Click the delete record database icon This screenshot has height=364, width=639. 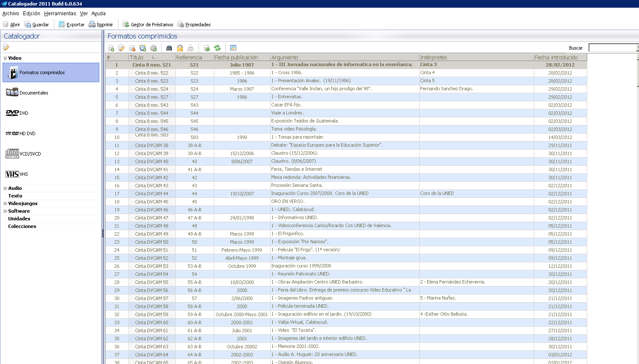tap(132, 48)
